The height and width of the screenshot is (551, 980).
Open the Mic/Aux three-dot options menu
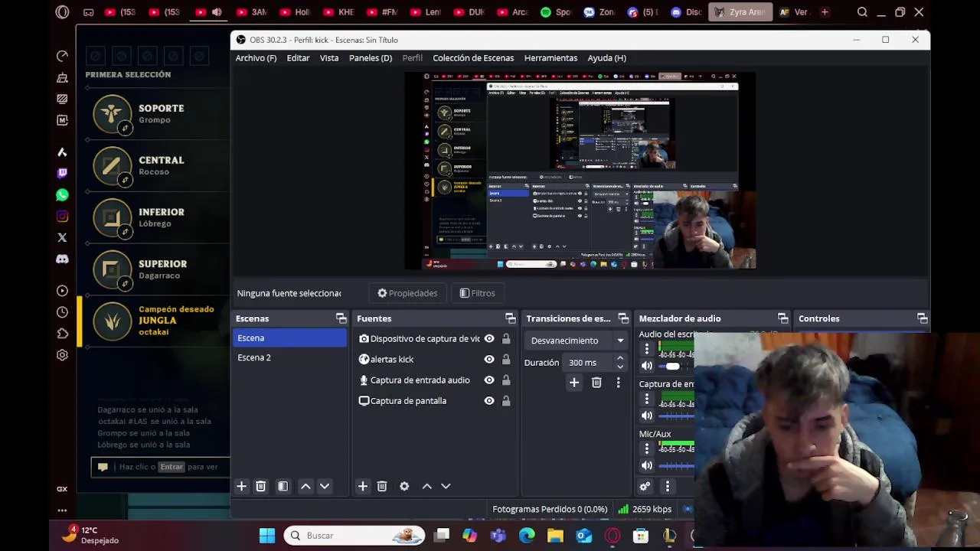point(647,448)
